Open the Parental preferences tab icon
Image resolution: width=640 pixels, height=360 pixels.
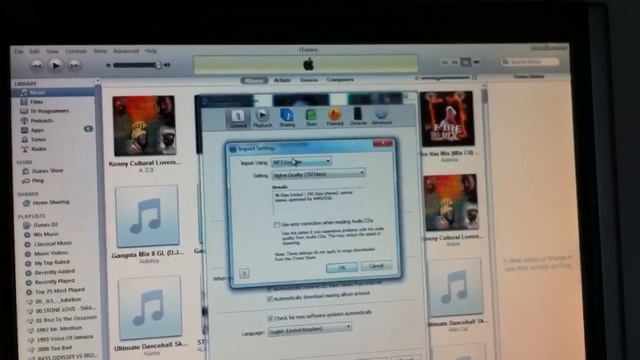335,117
